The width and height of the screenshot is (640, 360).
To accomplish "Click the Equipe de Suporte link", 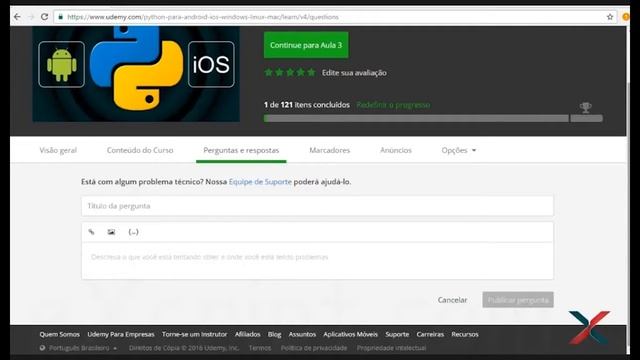I will 260,182.
